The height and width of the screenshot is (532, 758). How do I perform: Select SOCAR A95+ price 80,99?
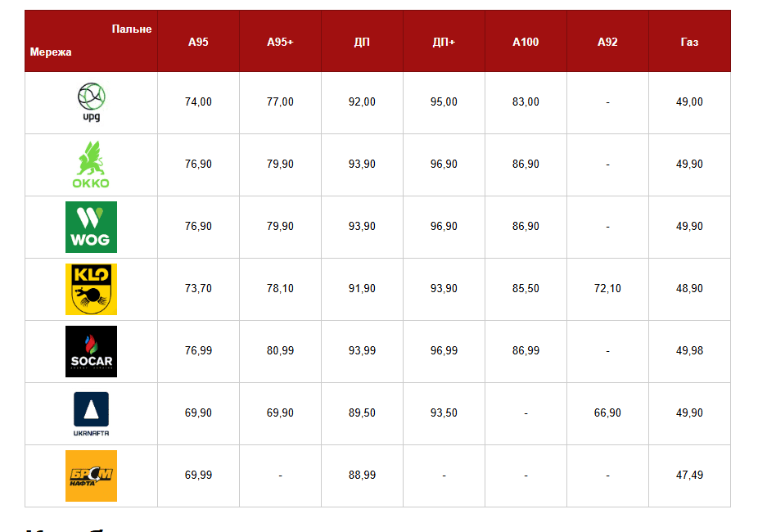pyautogui.click(x=280, y=351)
